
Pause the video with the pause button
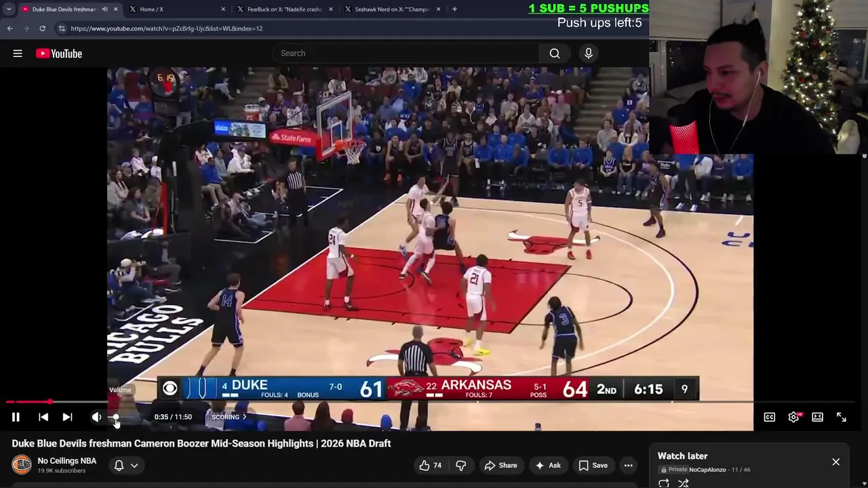pos(16,417)
